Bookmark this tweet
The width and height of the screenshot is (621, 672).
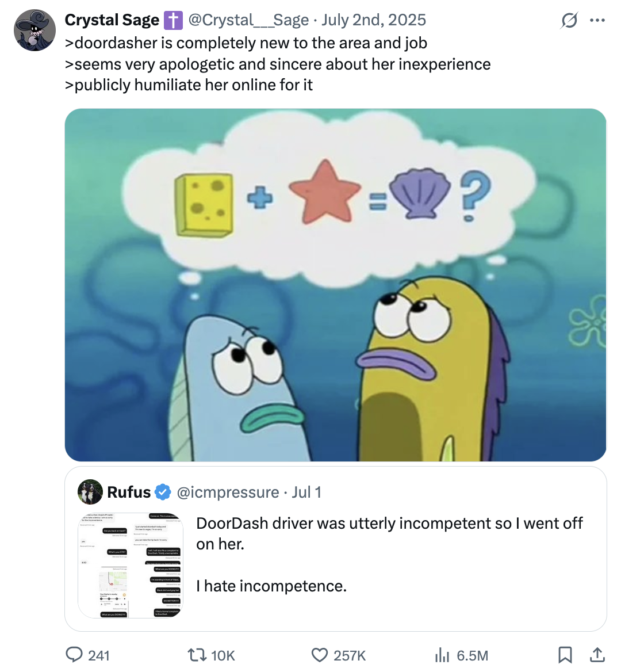565,655
